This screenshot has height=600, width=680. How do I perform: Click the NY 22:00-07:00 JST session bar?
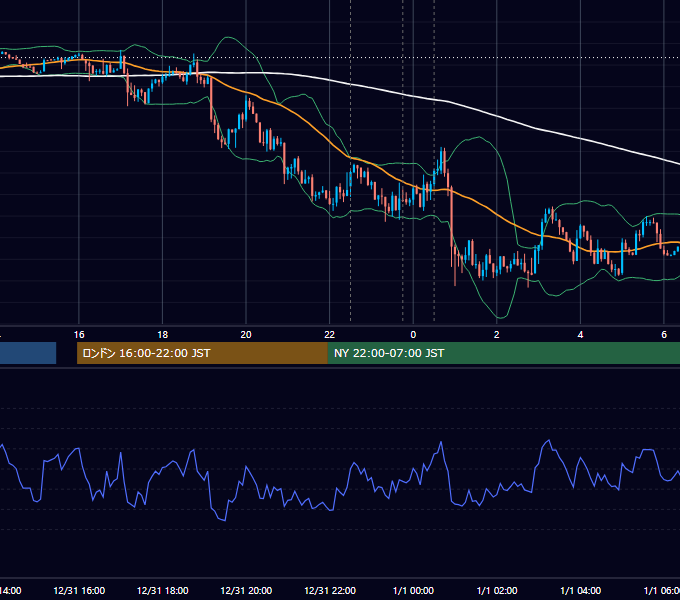503,353
